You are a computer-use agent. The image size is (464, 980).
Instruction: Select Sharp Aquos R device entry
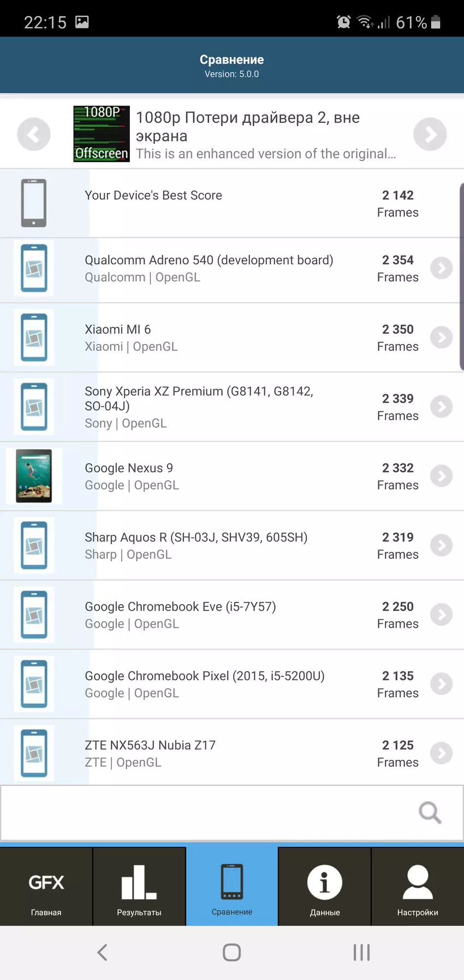tap(218, 545)
